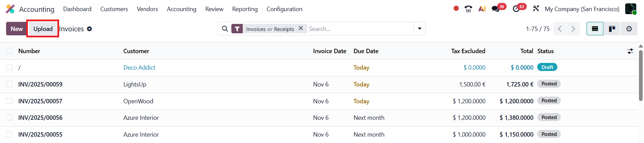This screenshot has height=143, width=644.
Task: Open the My Company (San Francisco) switcher
Action: pos(582,9)
